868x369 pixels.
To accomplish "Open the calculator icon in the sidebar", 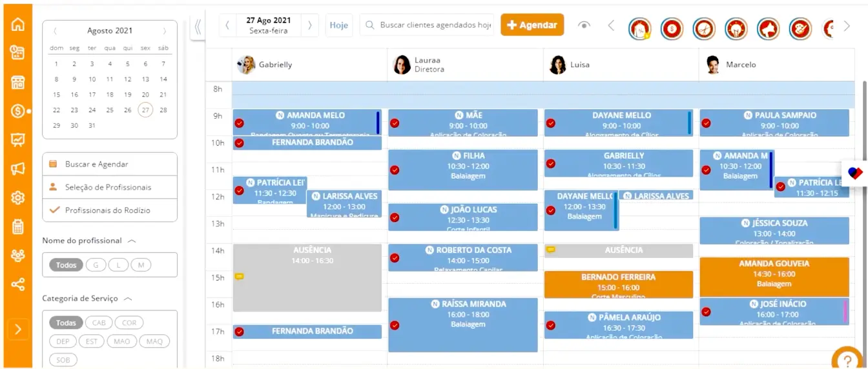I will (17, 226).
